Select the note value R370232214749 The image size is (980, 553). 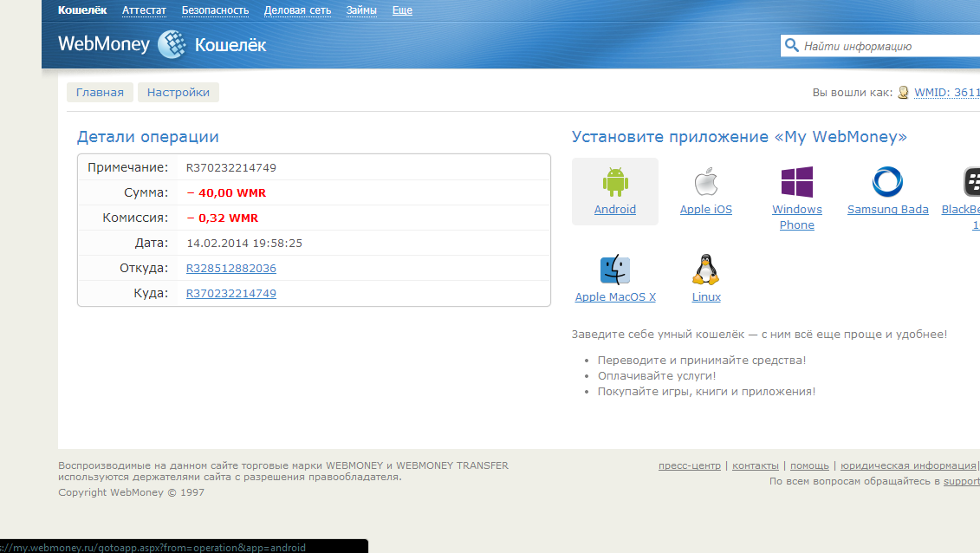pos(231,167)
